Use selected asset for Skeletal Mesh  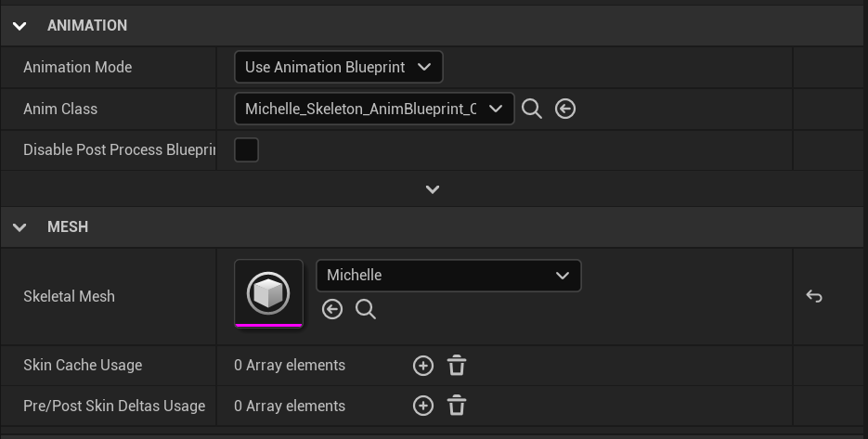(x=332, y=309)
